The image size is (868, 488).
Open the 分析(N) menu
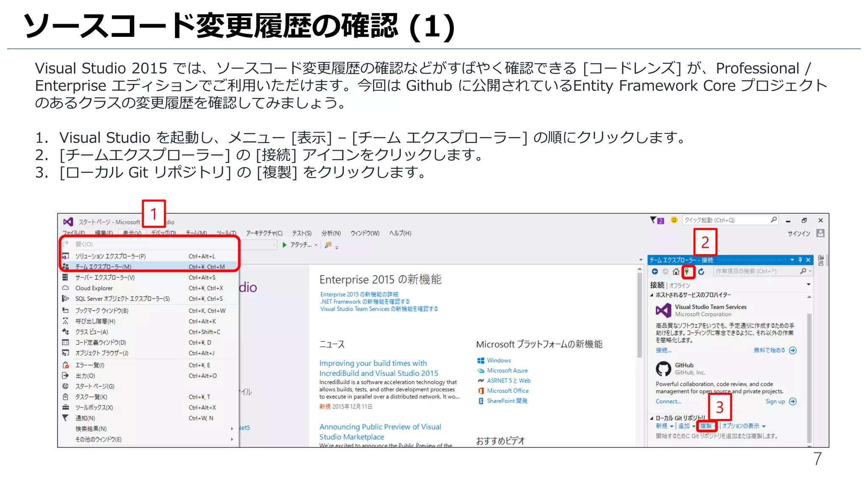pyautogui.click(x=331, y=233)
